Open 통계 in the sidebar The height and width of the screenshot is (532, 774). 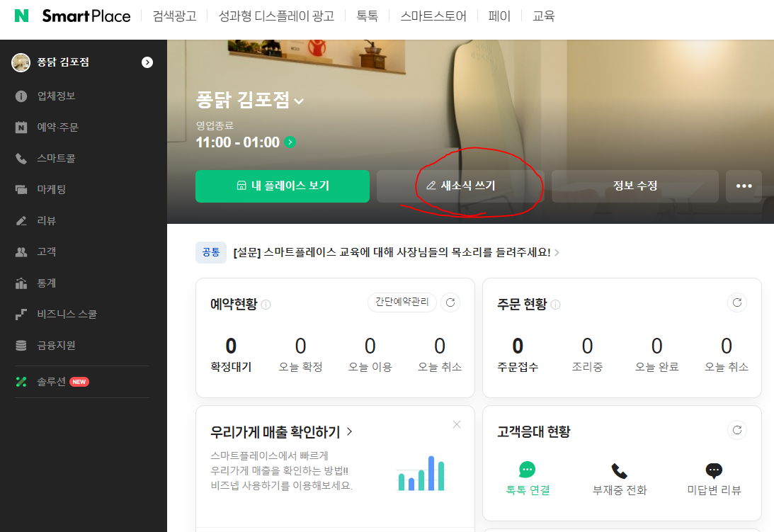[47, 283]
